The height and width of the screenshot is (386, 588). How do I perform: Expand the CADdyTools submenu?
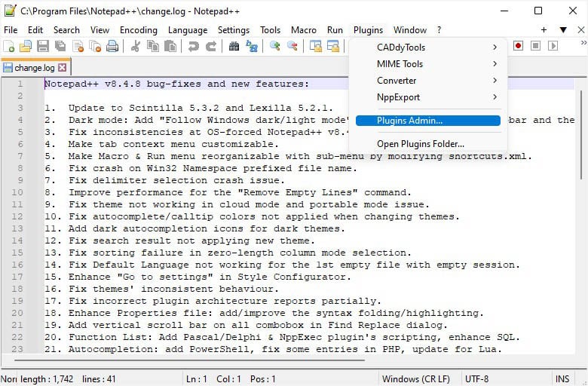pos(428,47)
